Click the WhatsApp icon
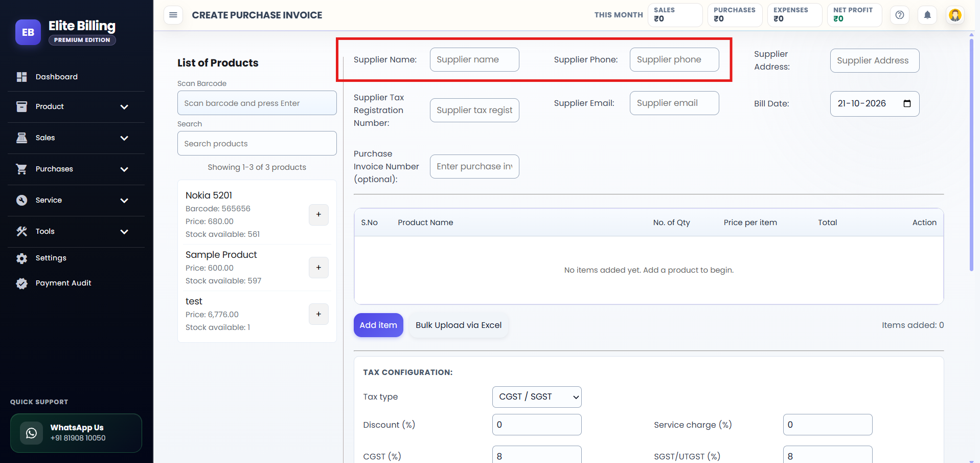 click(x=31, y=433)
